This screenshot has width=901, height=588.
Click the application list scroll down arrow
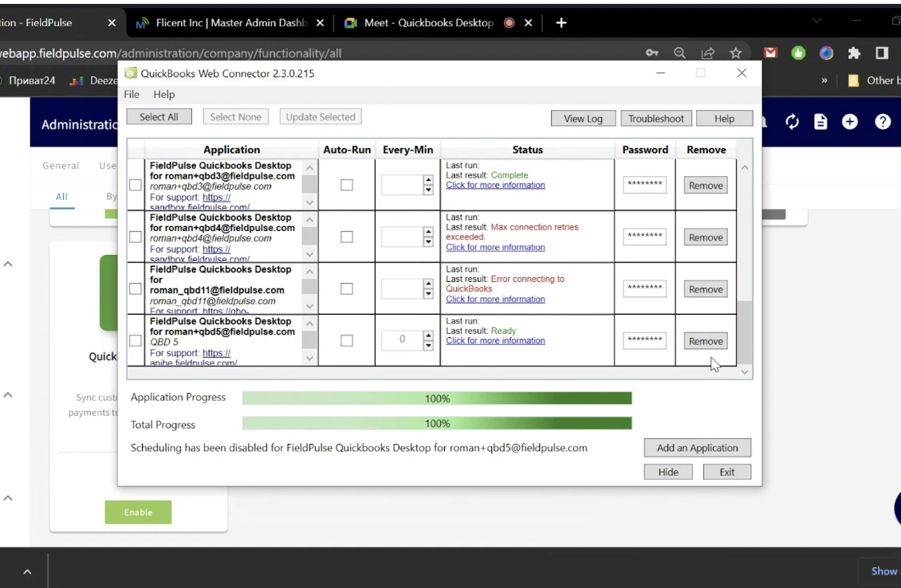click(x=745, y=372)
